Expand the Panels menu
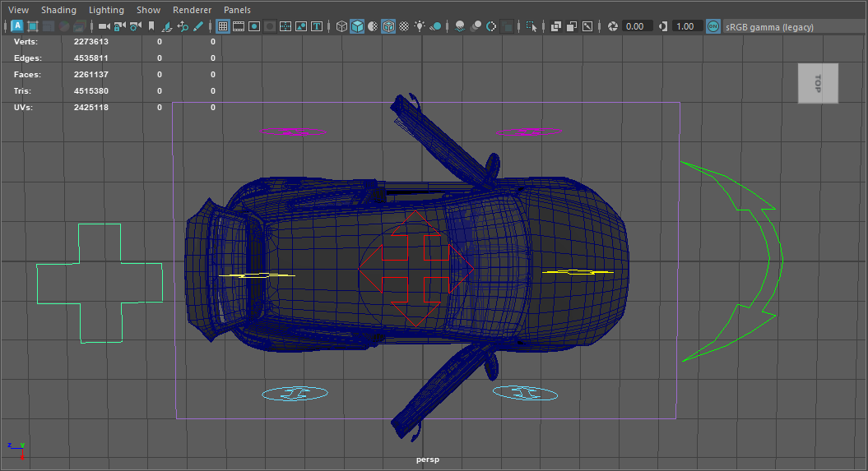This screenshot has height=471, width=868. [237, 10]
